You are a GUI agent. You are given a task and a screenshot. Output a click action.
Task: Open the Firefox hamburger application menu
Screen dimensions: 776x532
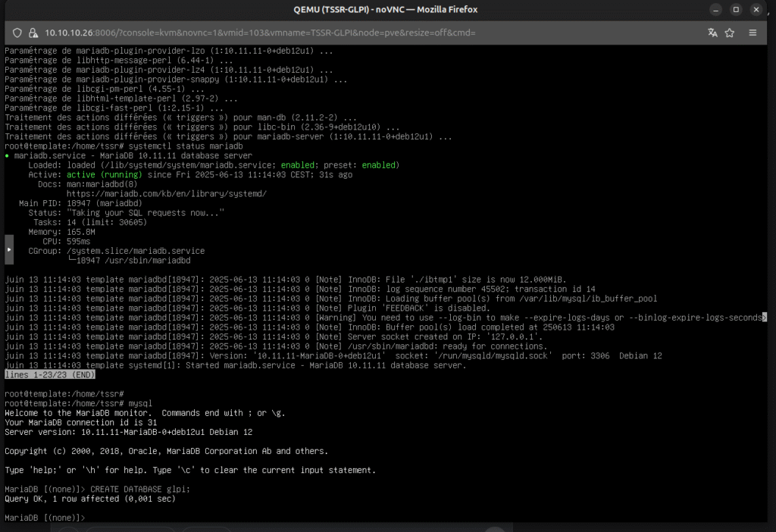click(x=752, y=33)
